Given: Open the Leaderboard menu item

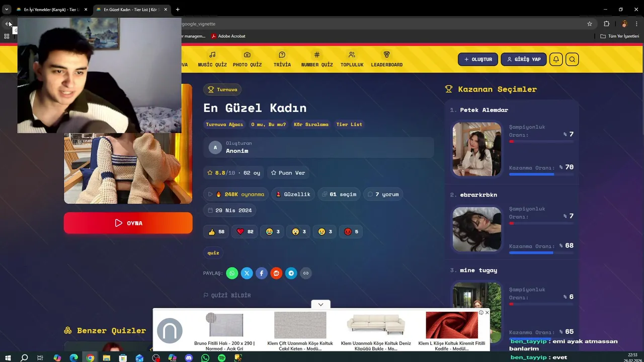Looking at the screenshot, I should (x=386, y=59).
